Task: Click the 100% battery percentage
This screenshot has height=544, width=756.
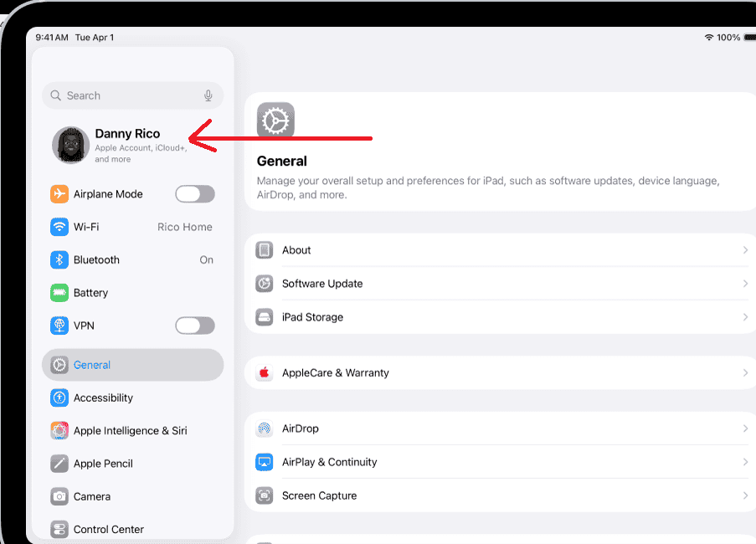Action: [728, 37]
